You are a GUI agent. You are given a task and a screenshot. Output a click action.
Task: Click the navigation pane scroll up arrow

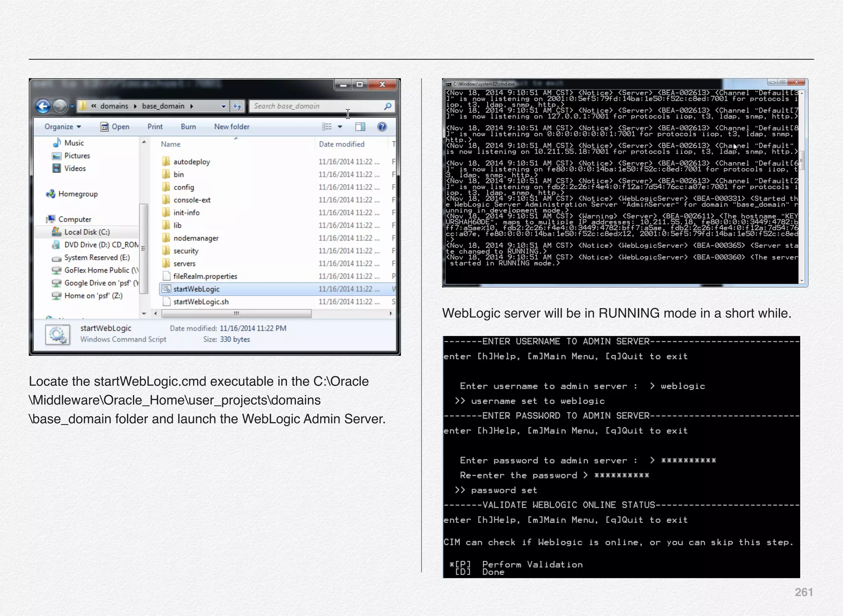click(144, 142)
